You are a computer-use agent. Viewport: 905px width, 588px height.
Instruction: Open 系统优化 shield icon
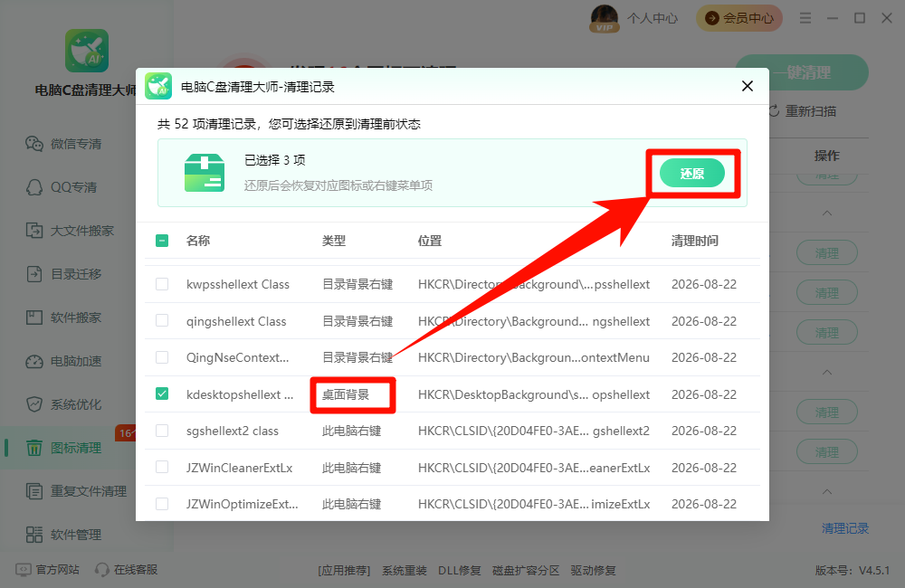[34, 404]
